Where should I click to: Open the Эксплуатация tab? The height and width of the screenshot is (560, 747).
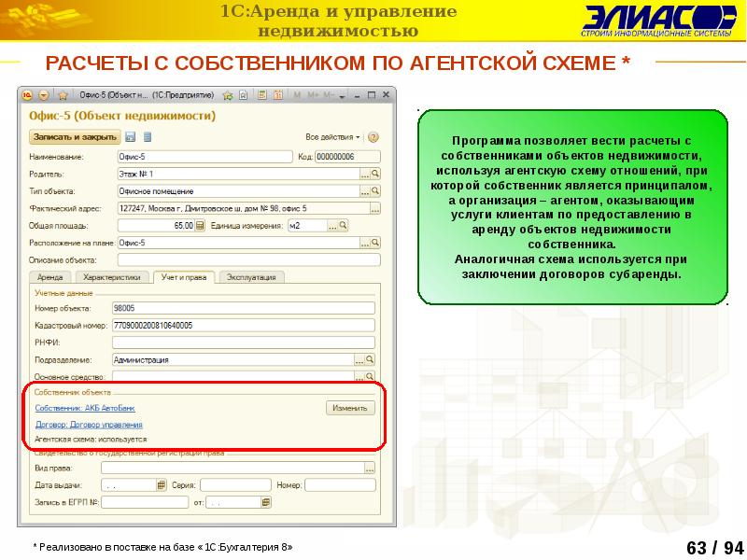[x=250, y=277]
